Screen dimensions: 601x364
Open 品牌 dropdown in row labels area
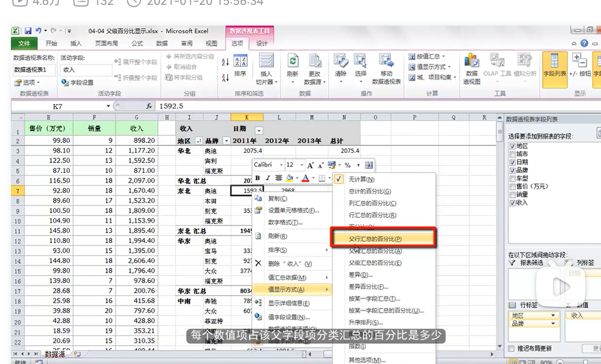553,323
